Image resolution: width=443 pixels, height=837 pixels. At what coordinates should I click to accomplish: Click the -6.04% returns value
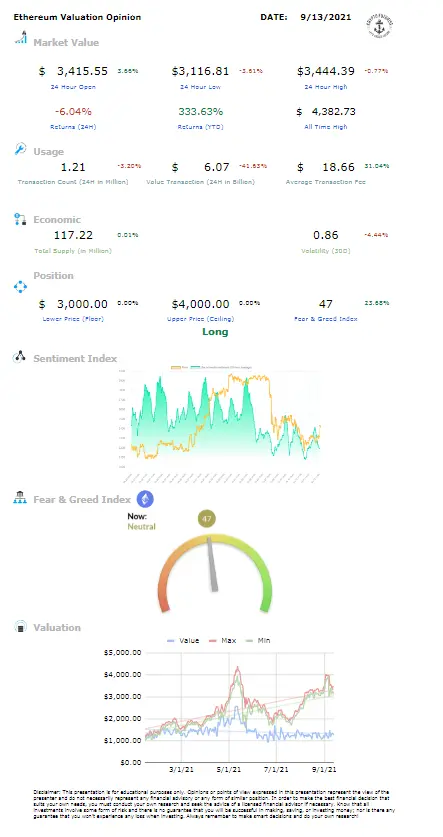[73, 112]
